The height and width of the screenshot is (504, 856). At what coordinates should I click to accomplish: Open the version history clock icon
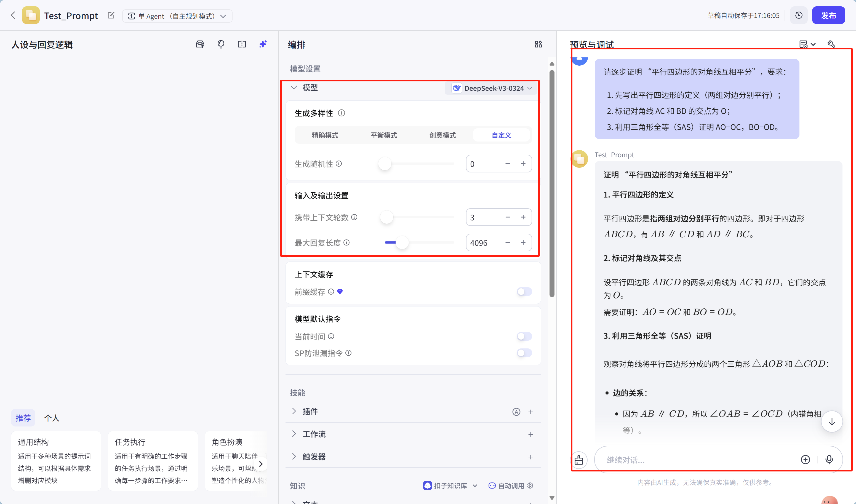(799, 16)
